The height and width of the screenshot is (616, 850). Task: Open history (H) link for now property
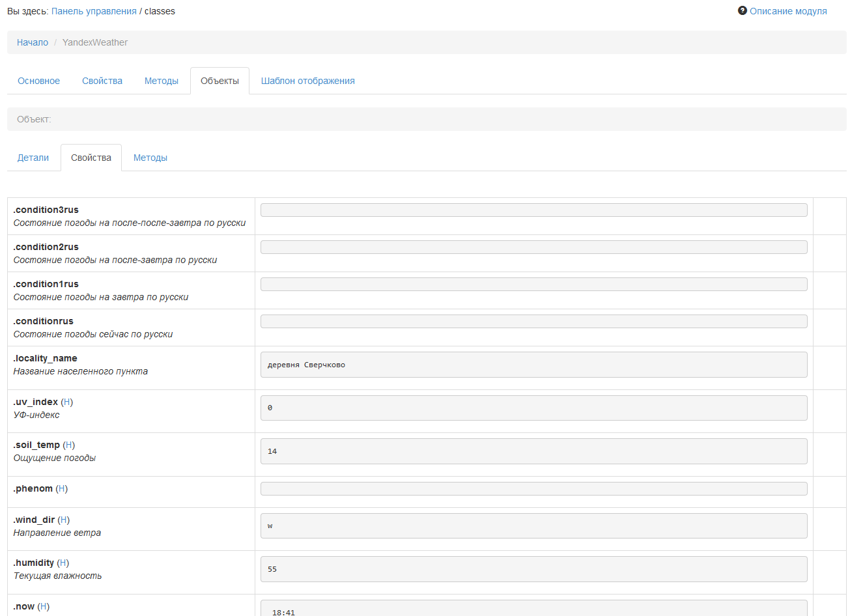pos(44,606)
